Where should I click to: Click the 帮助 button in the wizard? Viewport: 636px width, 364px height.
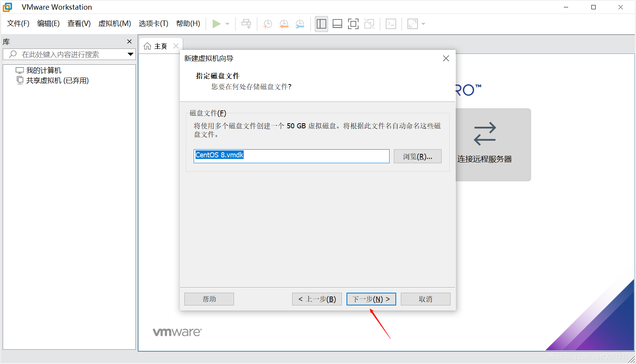209,299
